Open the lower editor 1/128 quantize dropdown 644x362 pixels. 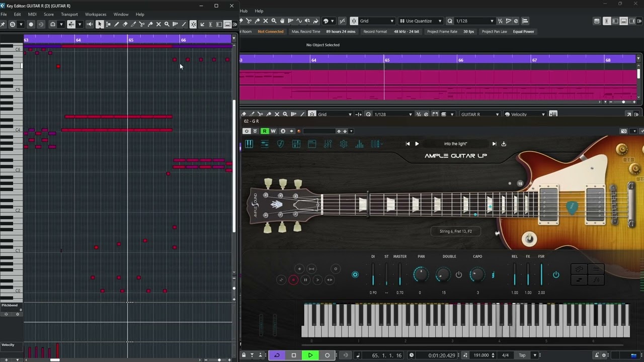click(x=392, y=114)
